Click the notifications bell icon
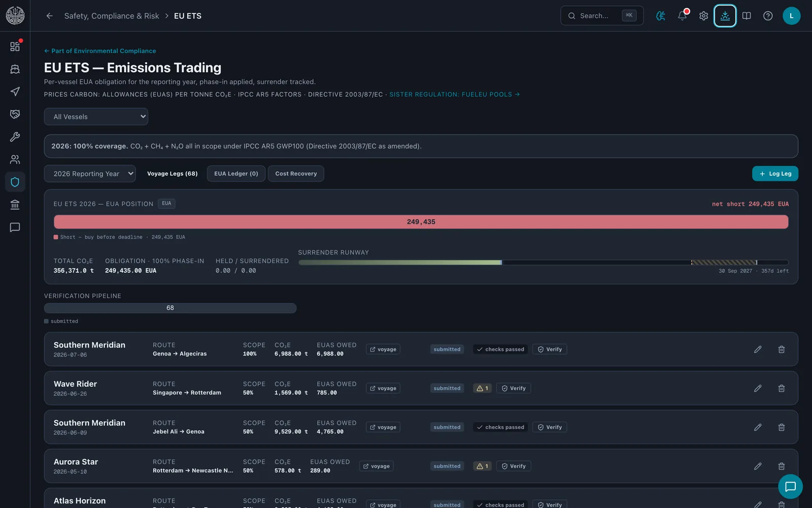This screenshot has height=508, width=812. click(682, 16)
